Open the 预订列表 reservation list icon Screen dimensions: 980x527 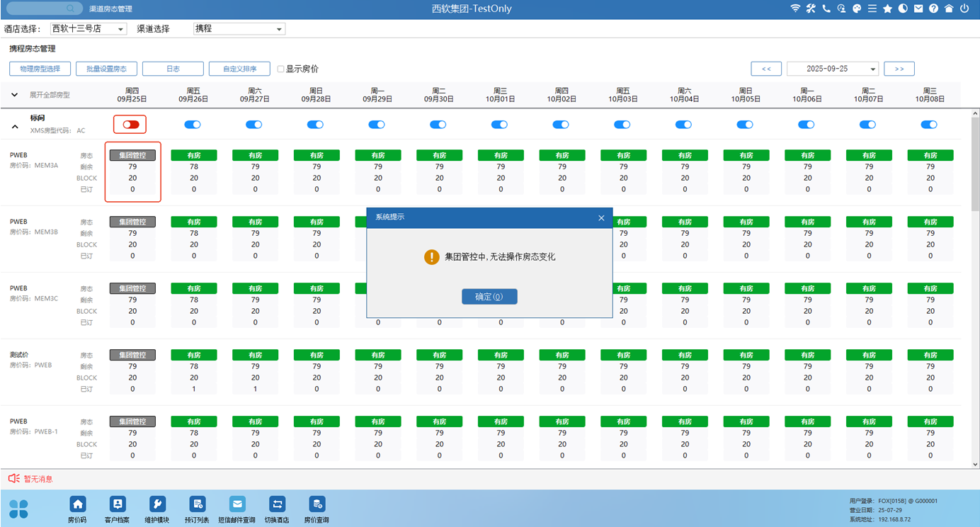(198, 504)
